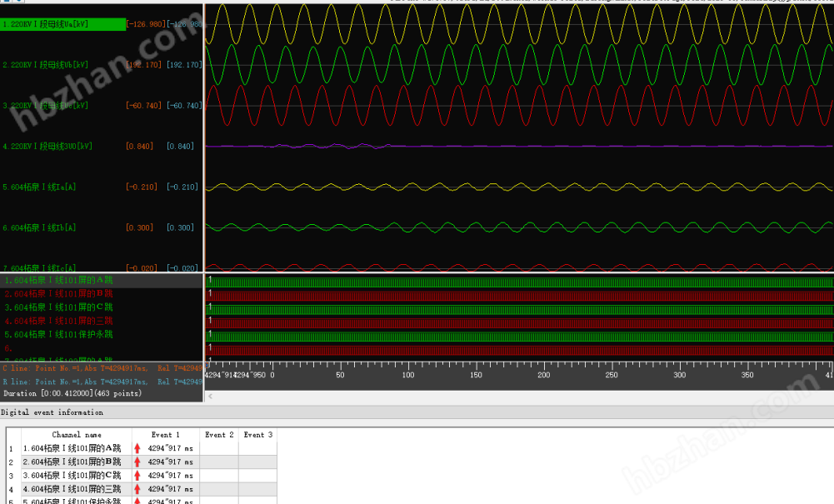Click the 100 ms mark on time ruler

coord(408,374)
